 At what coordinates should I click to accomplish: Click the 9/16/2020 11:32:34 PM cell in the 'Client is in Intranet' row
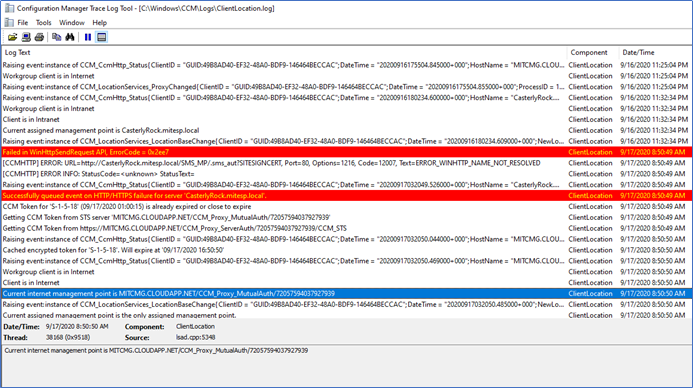point(654,119)
